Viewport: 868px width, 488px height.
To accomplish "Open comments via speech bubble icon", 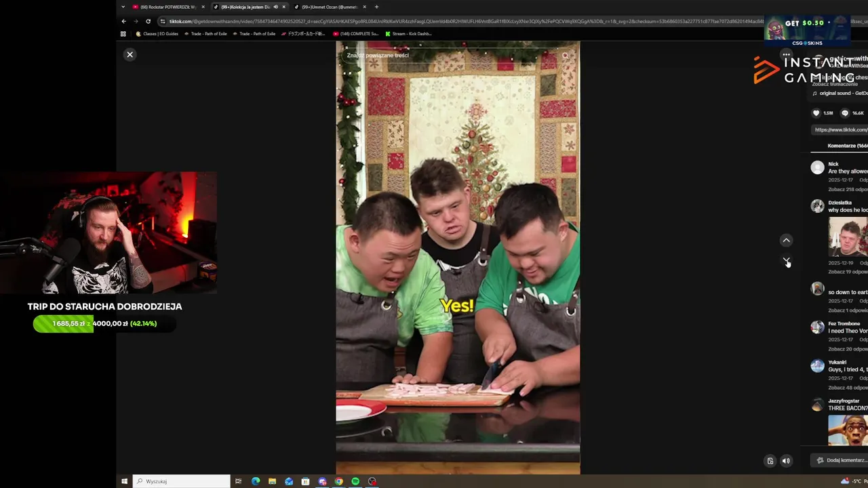I will (x=845, y=113).
